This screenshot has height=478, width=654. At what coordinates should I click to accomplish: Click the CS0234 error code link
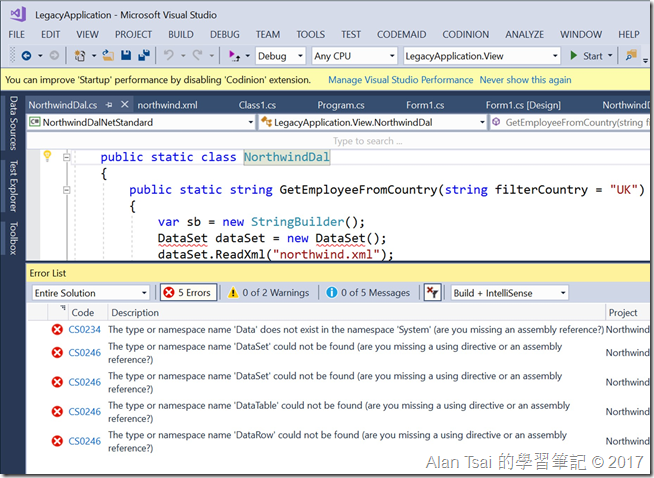click(85, 330)
